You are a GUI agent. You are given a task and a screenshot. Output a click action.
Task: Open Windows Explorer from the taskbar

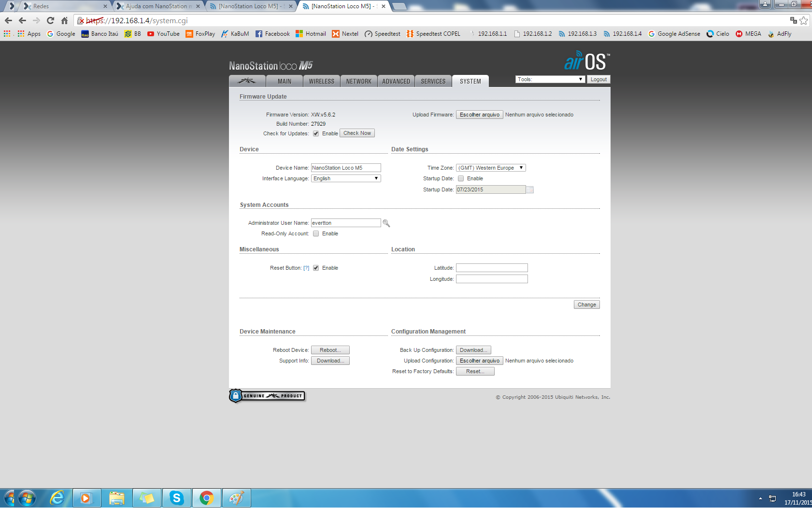tap(117, 498)
